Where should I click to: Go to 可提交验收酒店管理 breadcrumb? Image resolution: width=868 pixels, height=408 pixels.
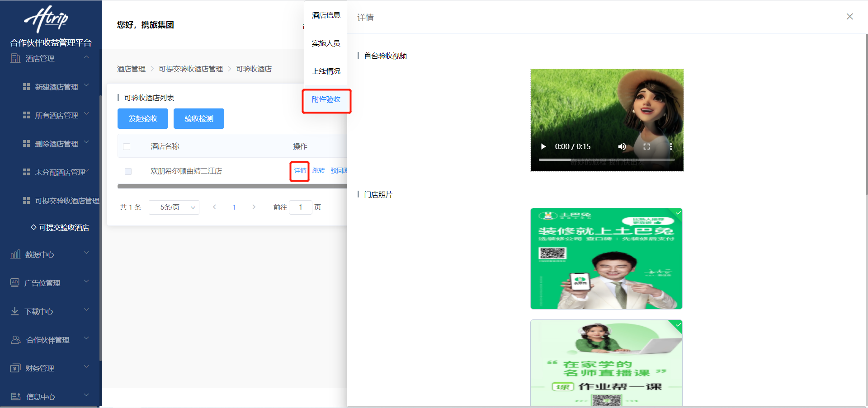pos(191,69)
